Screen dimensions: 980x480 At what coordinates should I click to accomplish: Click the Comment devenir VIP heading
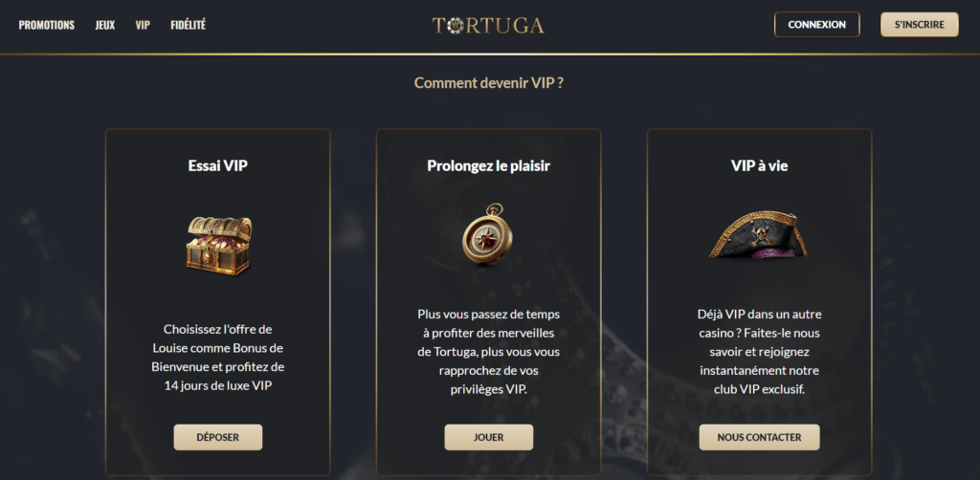[x=489, y=82]
